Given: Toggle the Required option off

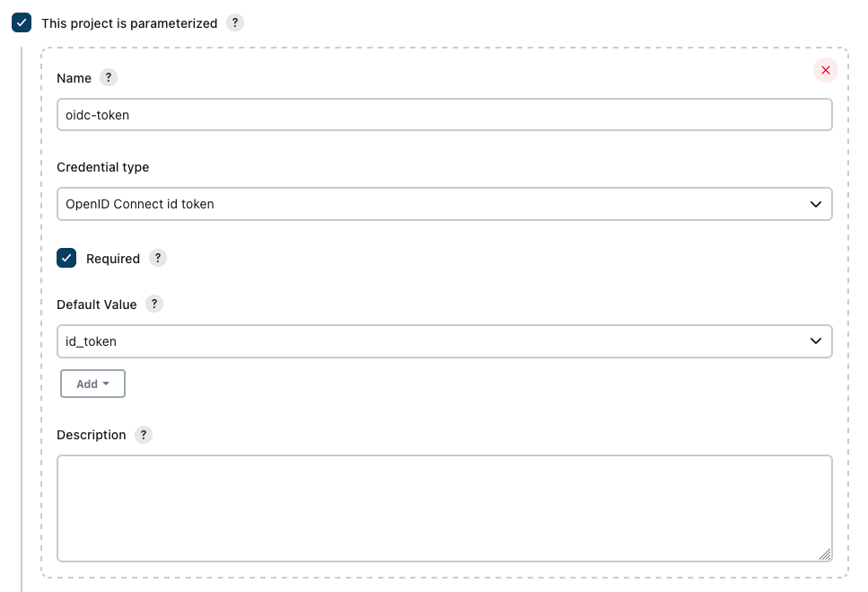Looking at the screenshot, I should 66,258.
